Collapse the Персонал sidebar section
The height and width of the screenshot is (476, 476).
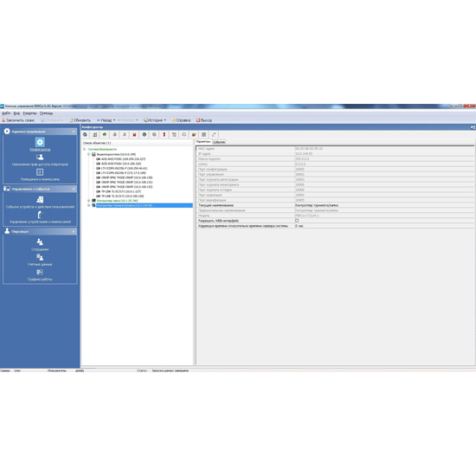(74, 232)
